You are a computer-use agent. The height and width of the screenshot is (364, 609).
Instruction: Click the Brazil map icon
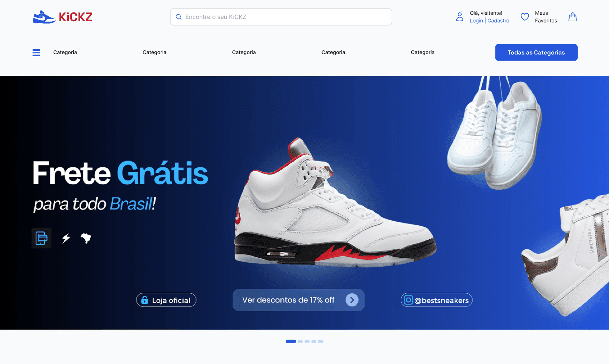click(86, 238)
